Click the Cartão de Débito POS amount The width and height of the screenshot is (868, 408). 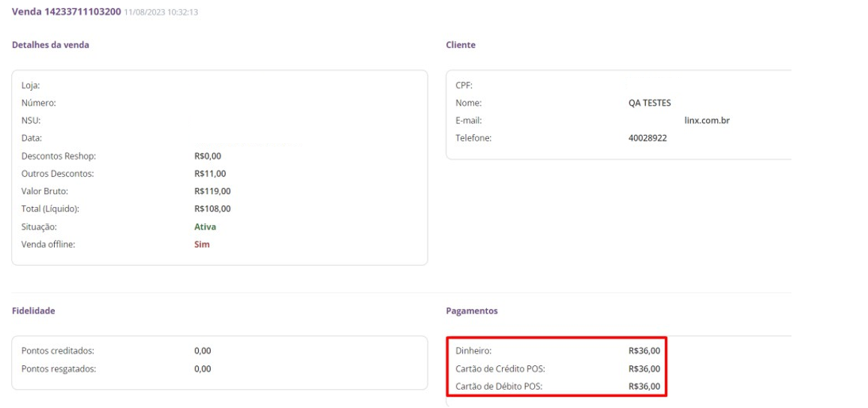point(644,386)
